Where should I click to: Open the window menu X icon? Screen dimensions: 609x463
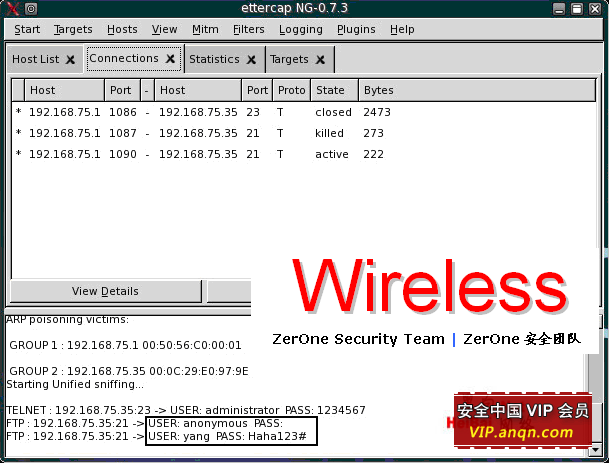(12, 8)
